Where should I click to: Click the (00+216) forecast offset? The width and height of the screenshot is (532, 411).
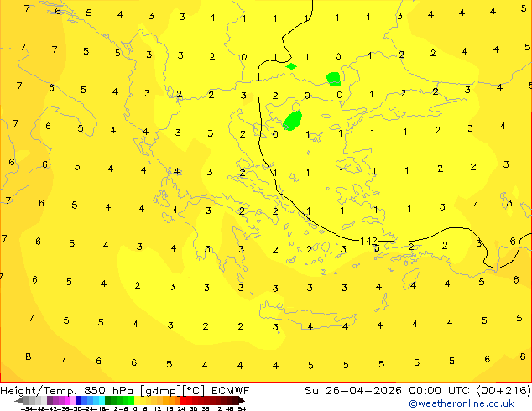point(503,390)
